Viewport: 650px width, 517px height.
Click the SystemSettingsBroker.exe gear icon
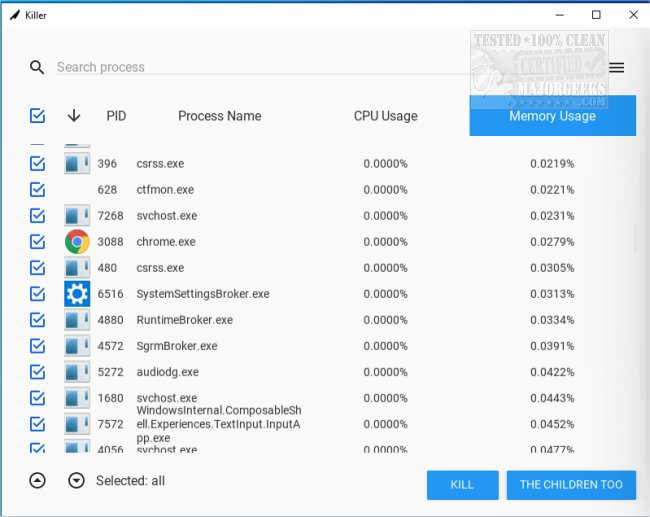77,294
